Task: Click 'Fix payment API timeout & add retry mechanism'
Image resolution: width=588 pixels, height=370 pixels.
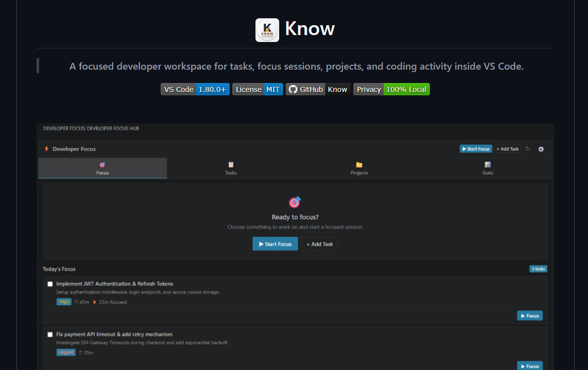Action: tap(114, 334)
